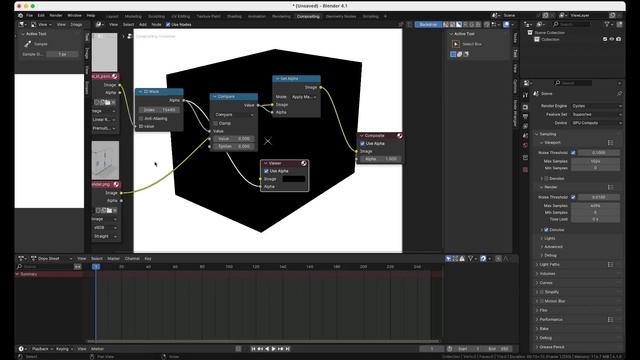Click Composite node Alpha value slider
Screen dimensions: 640x360
(x=380, y=159)
